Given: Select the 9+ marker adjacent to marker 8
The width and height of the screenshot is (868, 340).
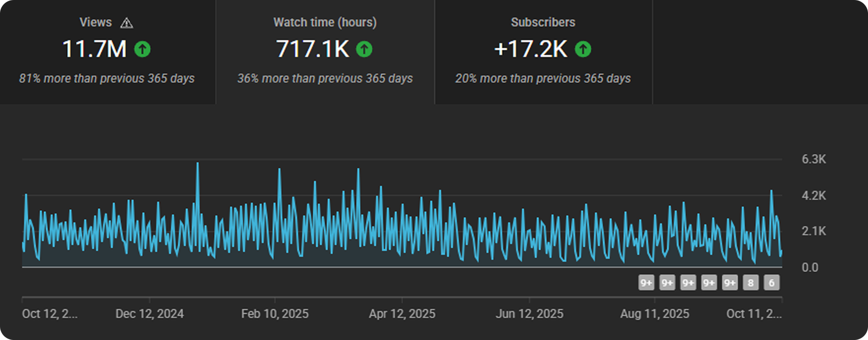Looking at the screenshot, I should 730,283.
